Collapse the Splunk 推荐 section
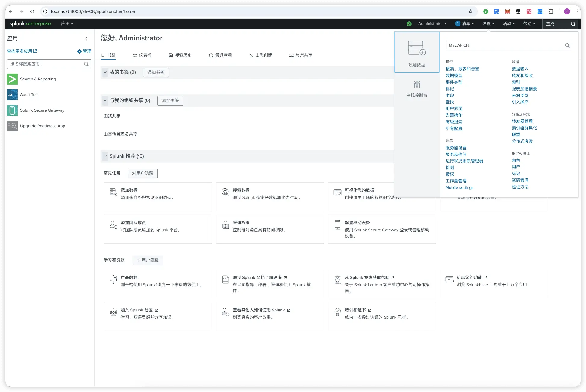The height and width of the screenshot is (392, 586). (105, 156)
